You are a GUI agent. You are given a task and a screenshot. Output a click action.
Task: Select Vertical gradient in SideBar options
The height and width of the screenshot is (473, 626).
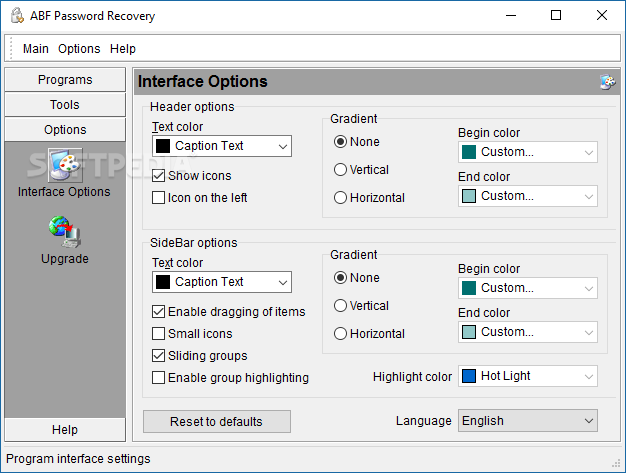coord(340,306)
